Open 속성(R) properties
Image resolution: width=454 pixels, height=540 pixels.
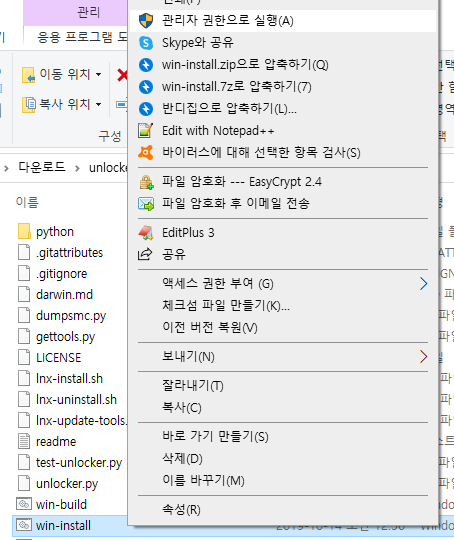click(282, 510)
